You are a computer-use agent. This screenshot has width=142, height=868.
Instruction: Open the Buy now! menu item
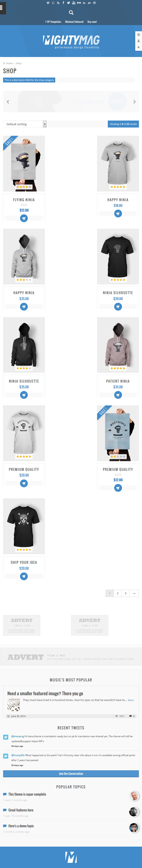point(92,22)
